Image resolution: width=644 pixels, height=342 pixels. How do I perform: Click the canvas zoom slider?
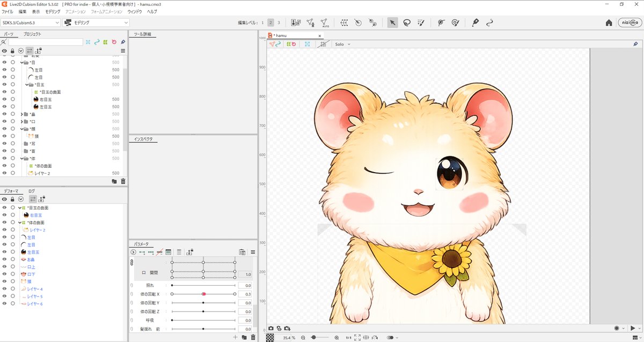pos(320,338)
